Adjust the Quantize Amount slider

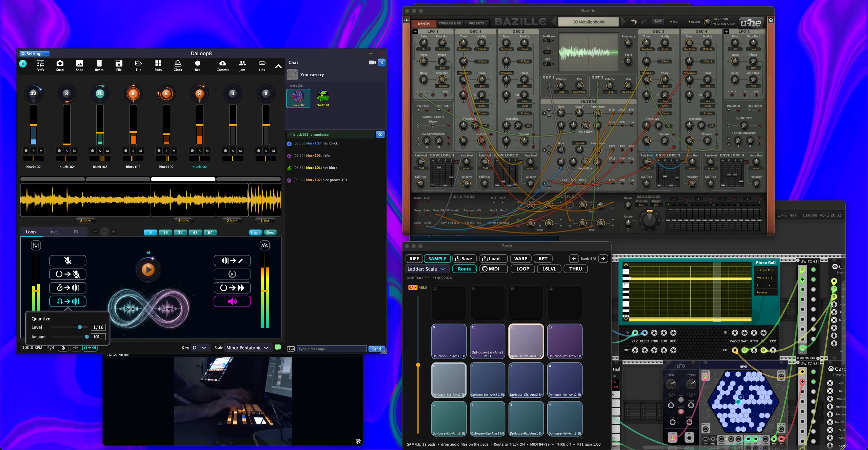click(70, 337)
